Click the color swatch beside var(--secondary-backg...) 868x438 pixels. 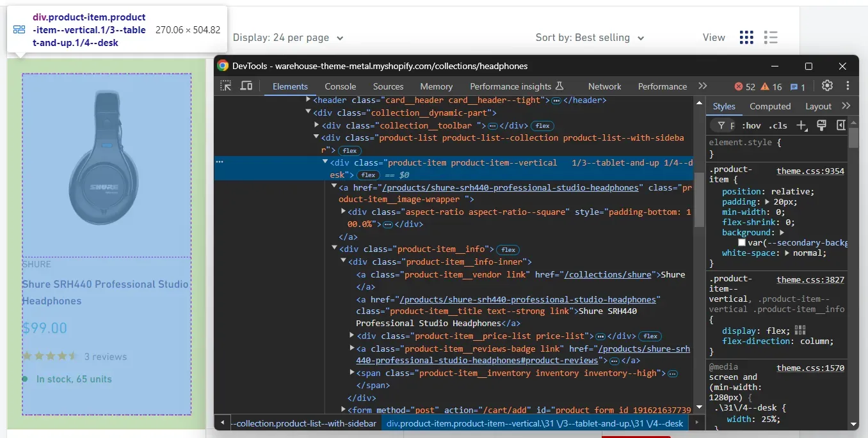pos(742,242)
